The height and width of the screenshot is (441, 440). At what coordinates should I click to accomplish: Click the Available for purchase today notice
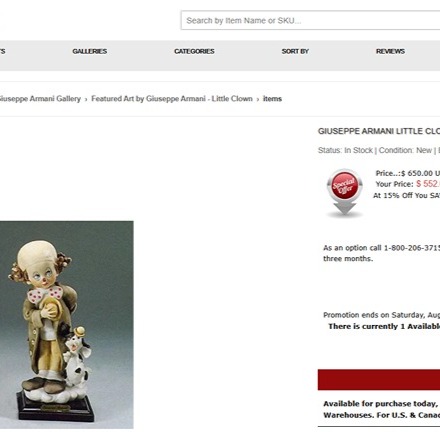[x=381, y=409]
